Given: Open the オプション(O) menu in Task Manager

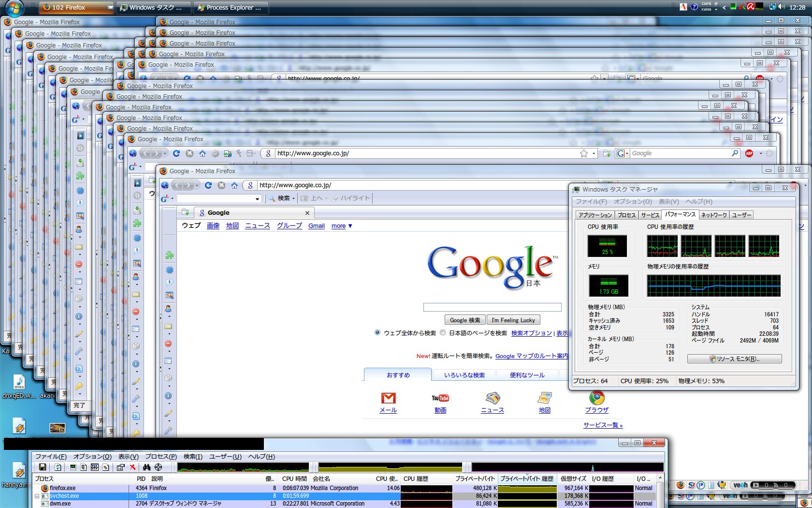Looking at the screenshot, I should point(633,202).
